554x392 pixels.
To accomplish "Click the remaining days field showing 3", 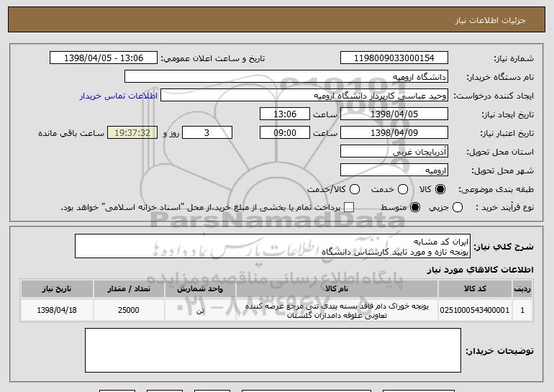I will 207,133.
